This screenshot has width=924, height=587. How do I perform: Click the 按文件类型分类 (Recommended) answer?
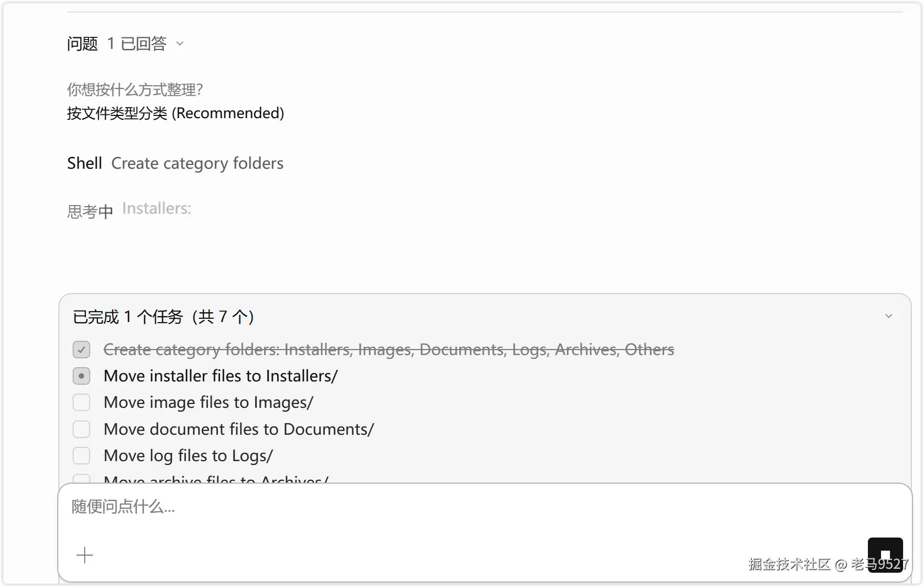tap(175, 113)
